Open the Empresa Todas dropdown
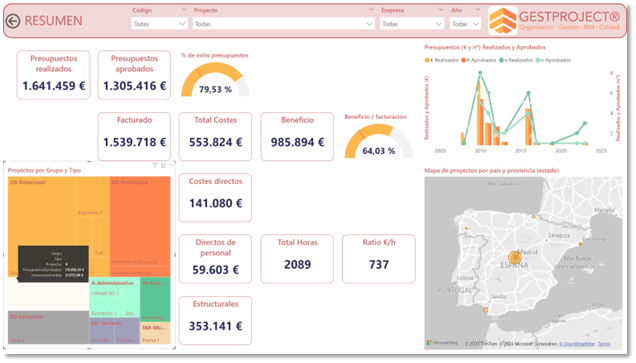 click(412, 24)
